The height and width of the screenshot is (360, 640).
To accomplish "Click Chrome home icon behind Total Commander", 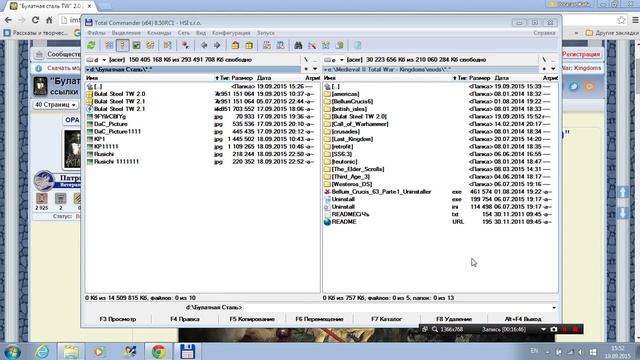I will [x=49, y=20].
